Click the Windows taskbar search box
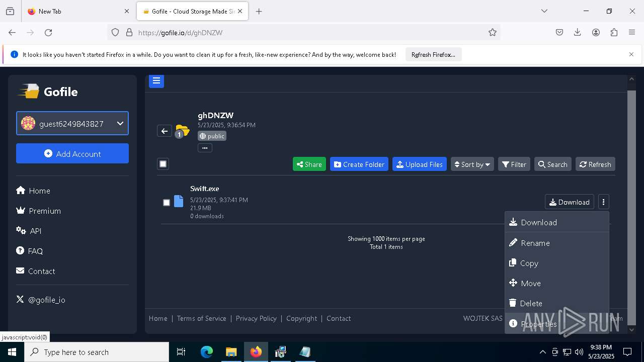This screenshot has height=362, width=644. 97,352
